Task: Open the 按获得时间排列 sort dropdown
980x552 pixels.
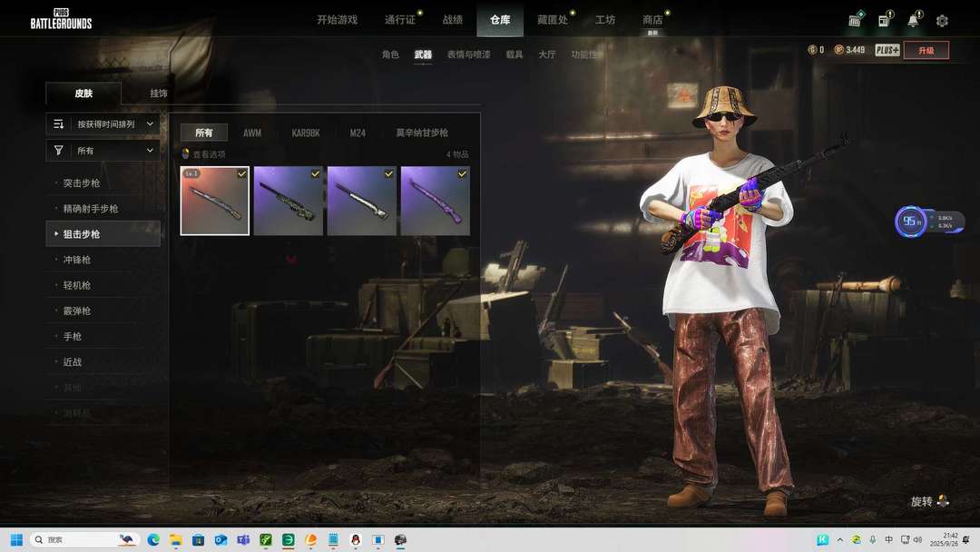Action: click(103, 123)
